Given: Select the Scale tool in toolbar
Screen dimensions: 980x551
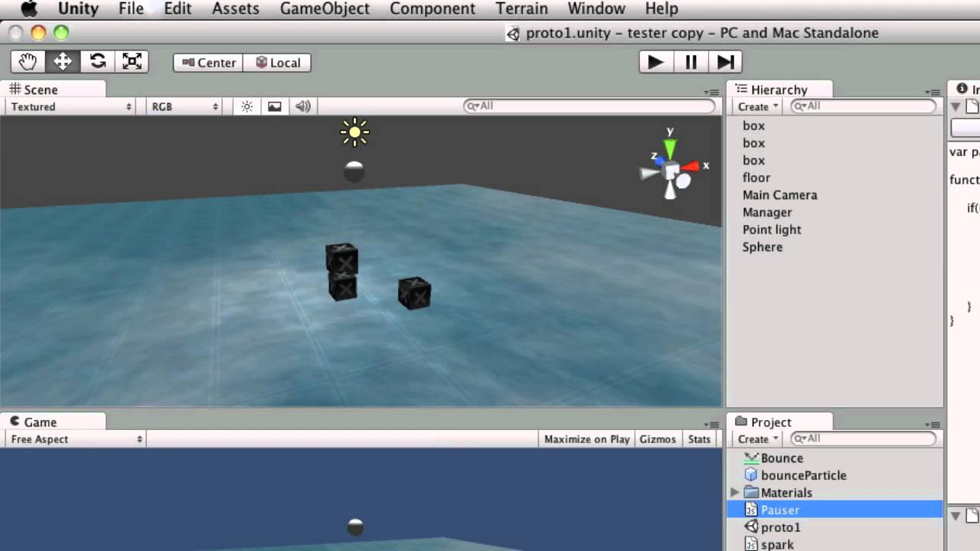Looking at the screenshot, I should (x=132, y=62).
